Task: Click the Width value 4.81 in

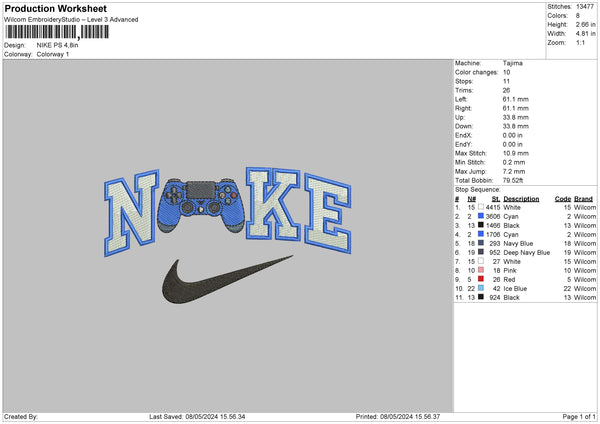Action: point(585,34)
